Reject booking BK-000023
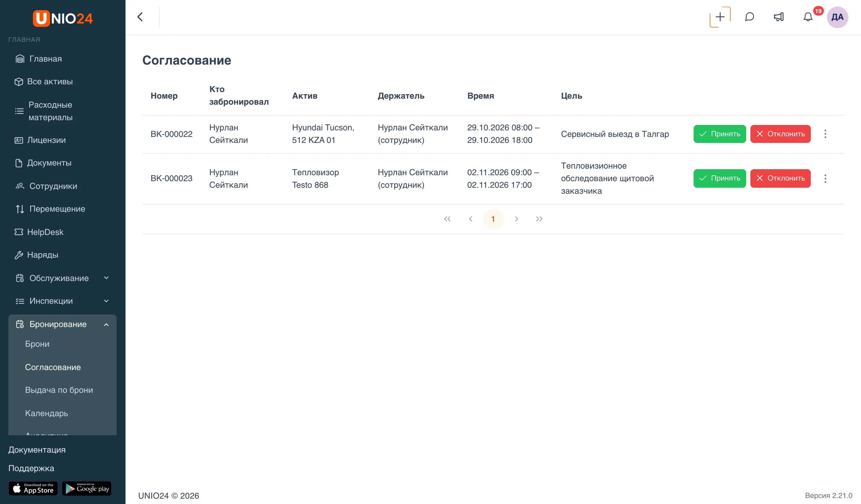Image resolution: width=861 pixels, height=504 pixels. point(780,178)
